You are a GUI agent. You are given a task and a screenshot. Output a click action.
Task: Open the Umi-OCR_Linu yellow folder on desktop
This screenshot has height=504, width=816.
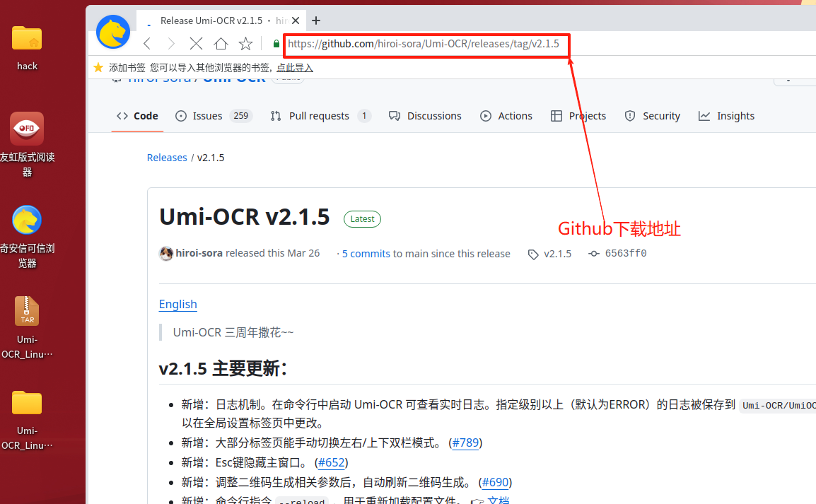click(27, 419)
